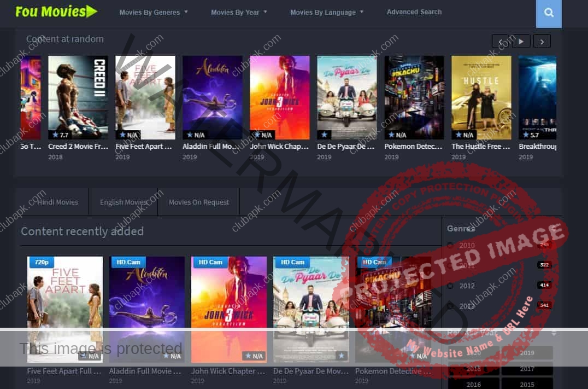Choose release year 2016
The image size is (588, 389).
[x=473, y=384]
